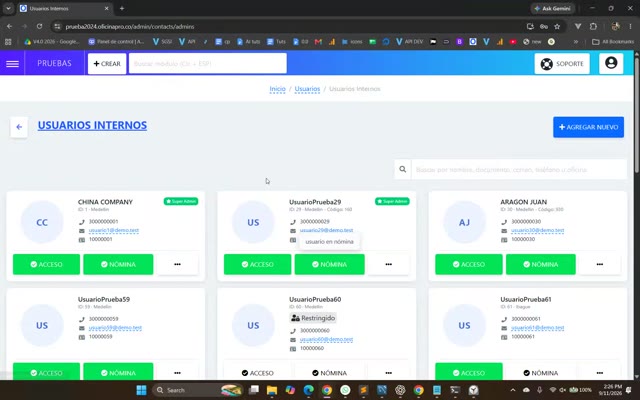This screenshot has height=400, width=640.
Task: Toggle NÓMINA for CHINA COMPANY
Action: 118,264
